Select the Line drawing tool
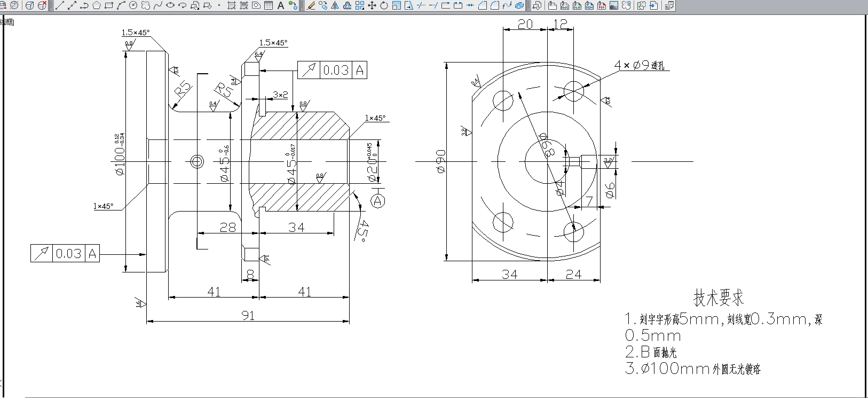The height and width of the screenshot is (398, 868). (60, 5)
